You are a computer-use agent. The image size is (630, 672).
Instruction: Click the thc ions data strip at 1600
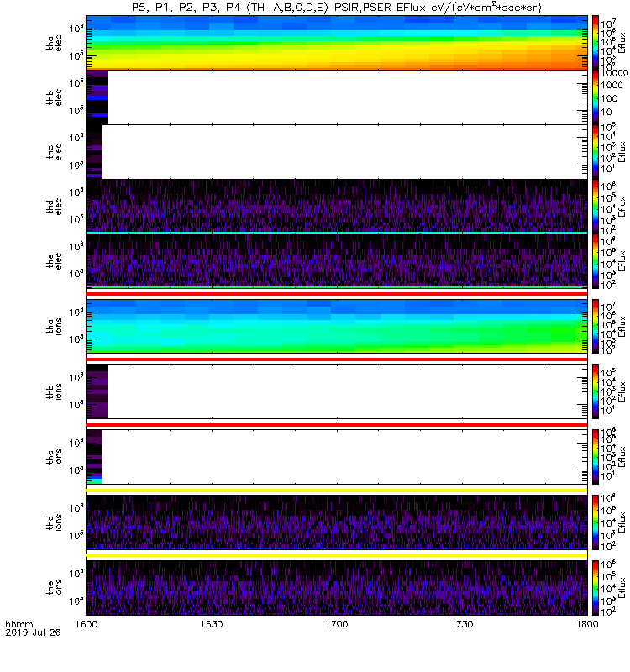pyautogui.click(x=94, y=457)
